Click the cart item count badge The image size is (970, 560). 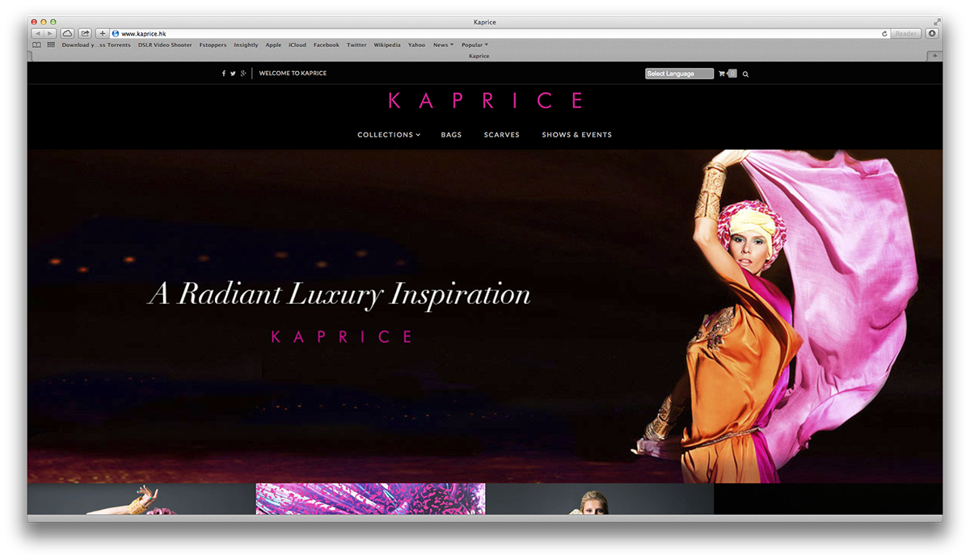(x=732, y=74)
